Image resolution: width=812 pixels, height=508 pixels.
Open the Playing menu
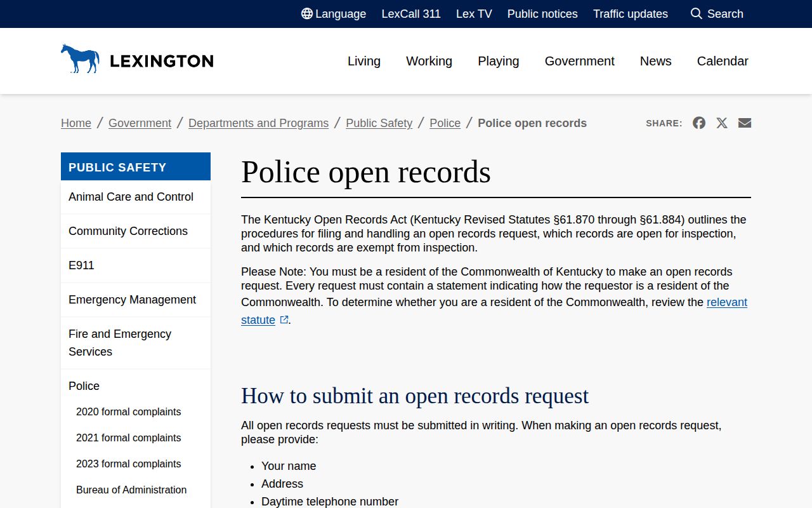click(x=499, y=61)
